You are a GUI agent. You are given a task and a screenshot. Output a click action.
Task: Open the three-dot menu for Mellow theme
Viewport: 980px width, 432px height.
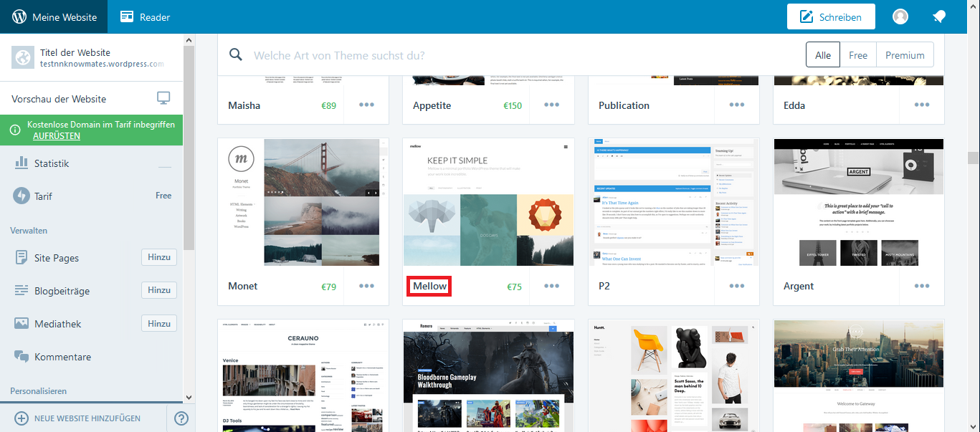pos(551,286)
